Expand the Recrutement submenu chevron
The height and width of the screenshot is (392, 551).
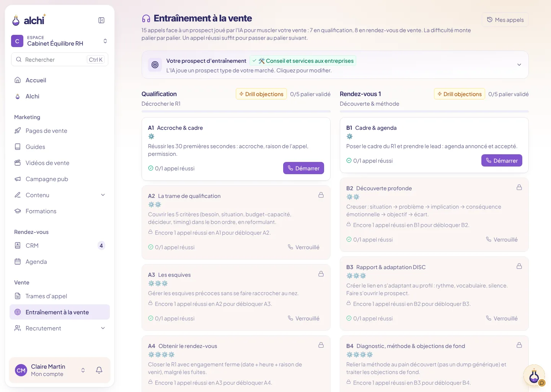[x=103, y=328]
